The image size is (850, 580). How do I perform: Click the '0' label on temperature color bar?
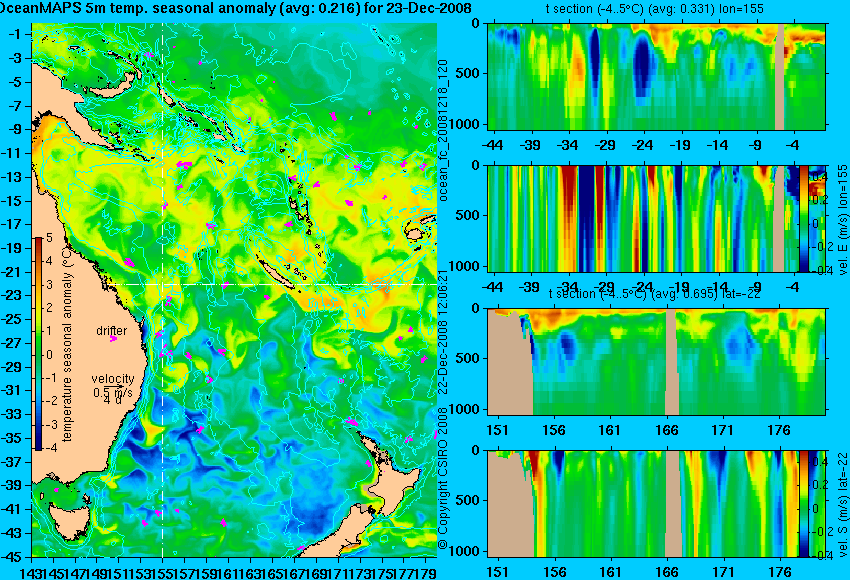pos(50,355)
